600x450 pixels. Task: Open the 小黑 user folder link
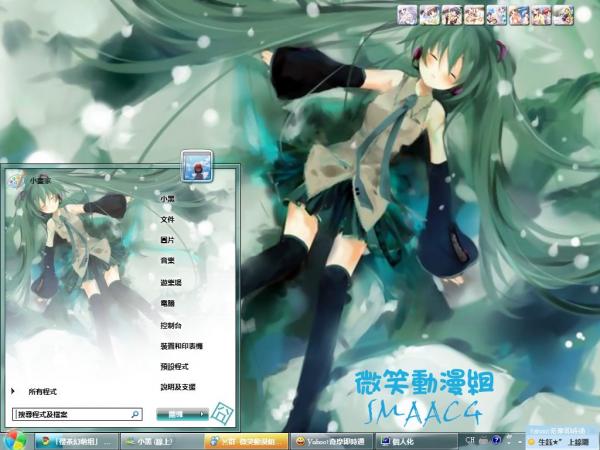[167, 199]
